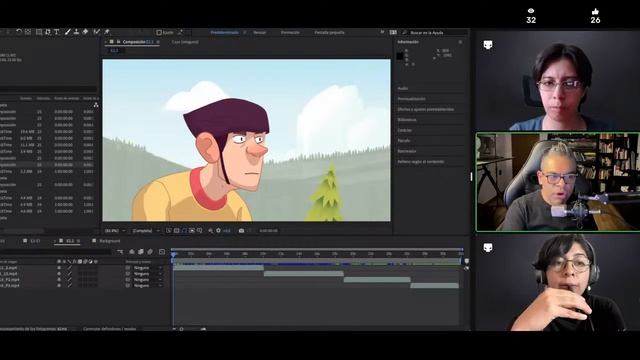
Task: Click the snapping options icon beside Ajuste
Action: [180, 32]
